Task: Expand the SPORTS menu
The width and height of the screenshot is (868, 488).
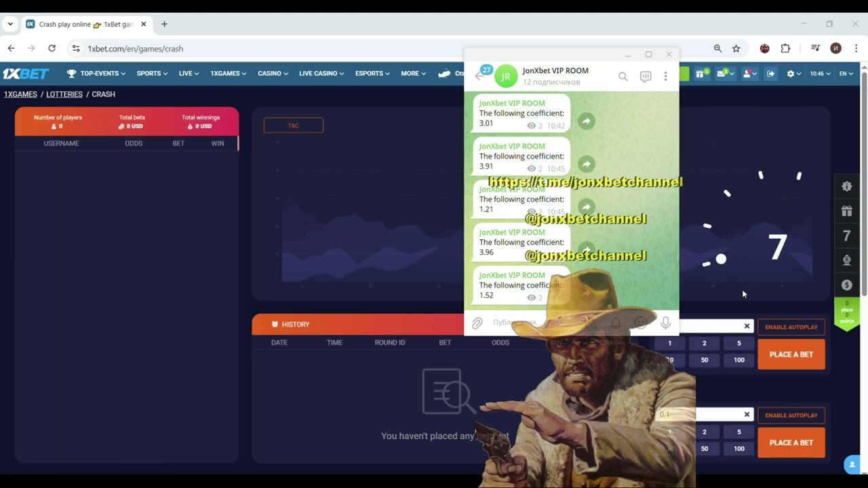Action: [x=152, y=73]
